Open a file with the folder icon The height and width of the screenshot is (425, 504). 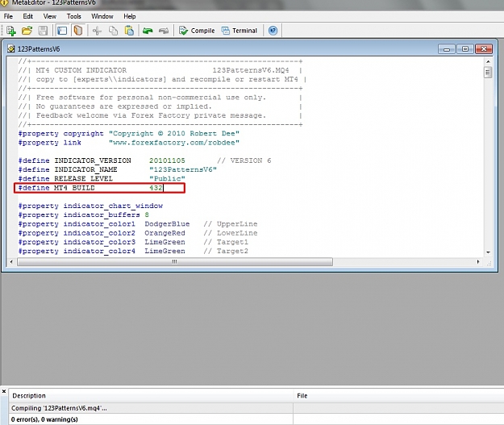pos(27,31)
